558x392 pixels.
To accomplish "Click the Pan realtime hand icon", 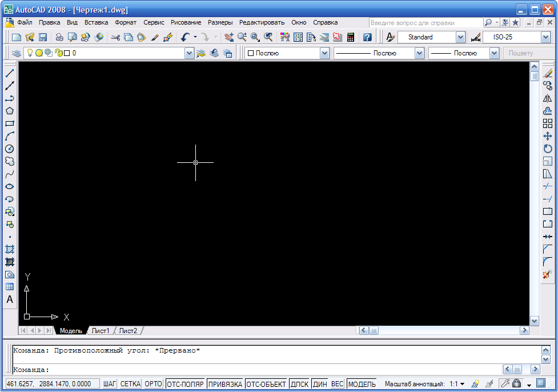I will point(229,37).
